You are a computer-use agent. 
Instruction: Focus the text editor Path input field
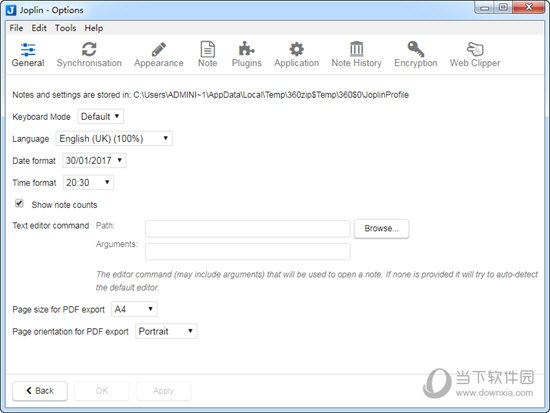point(248,229)
